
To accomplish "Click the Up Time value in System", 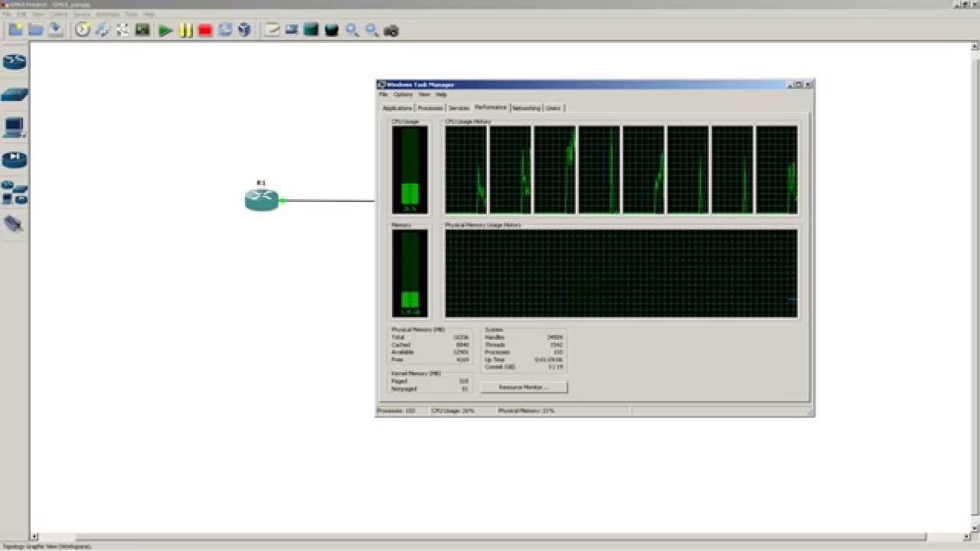I will (x=549, y=359).
